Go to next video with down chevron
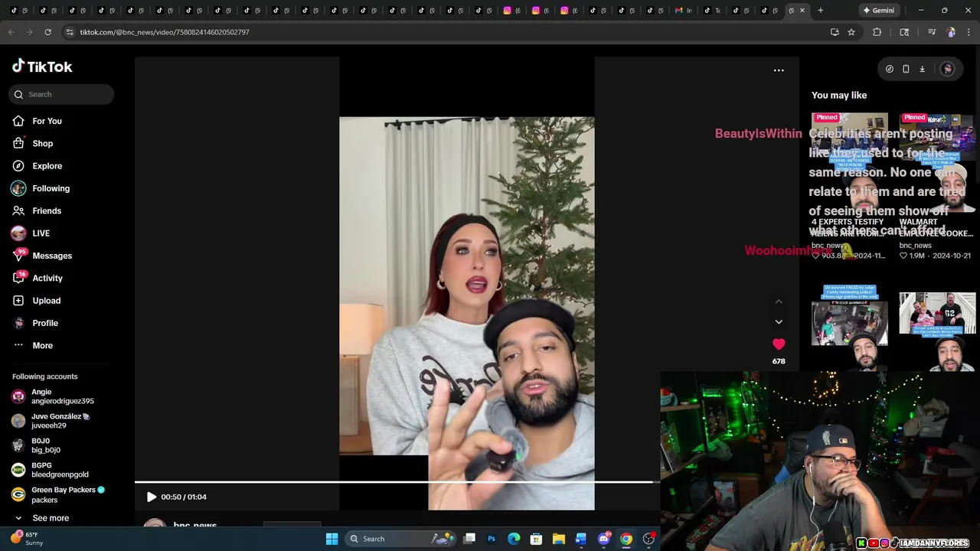980x551 pixels. 779,321
